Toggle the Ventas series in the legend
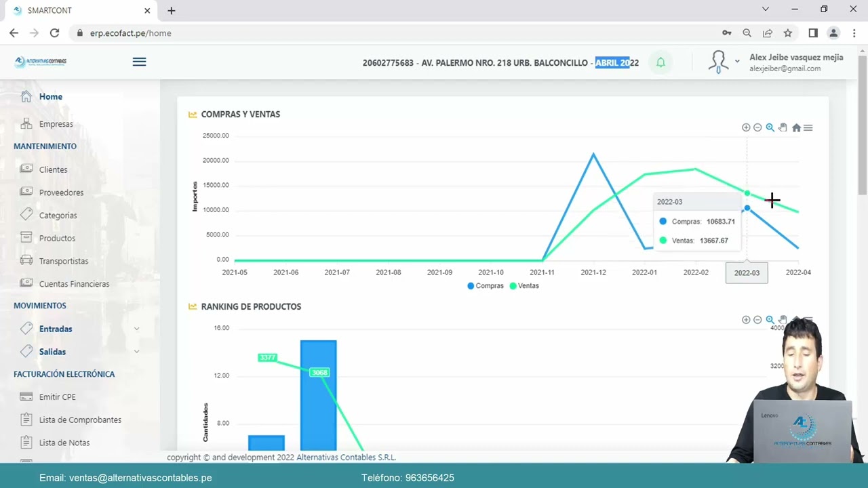Screen dimensions: 868x488 point(524,286)
